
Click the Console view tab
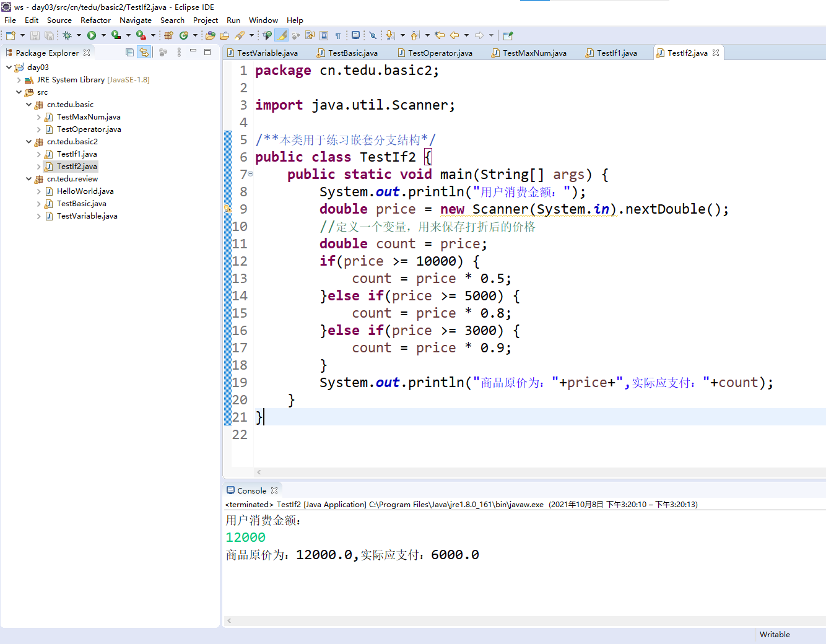coord(251,490)
